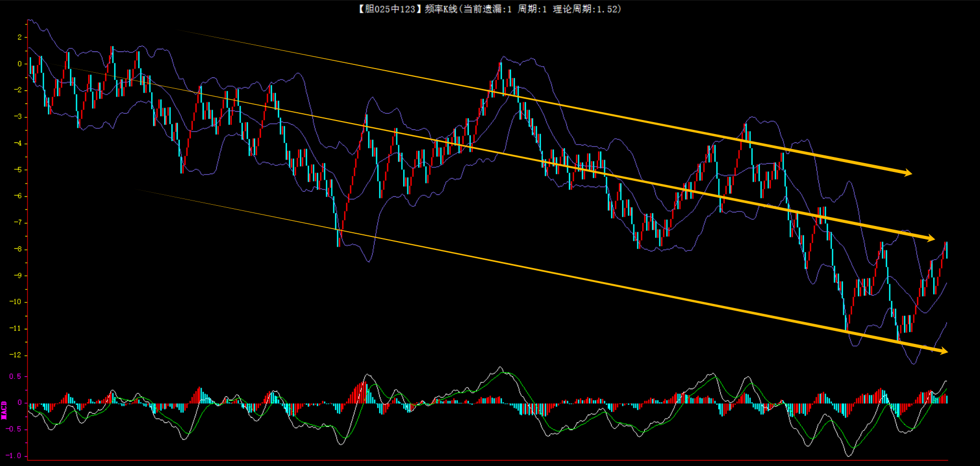Click the middle orange trend line arrowhead

930,238
